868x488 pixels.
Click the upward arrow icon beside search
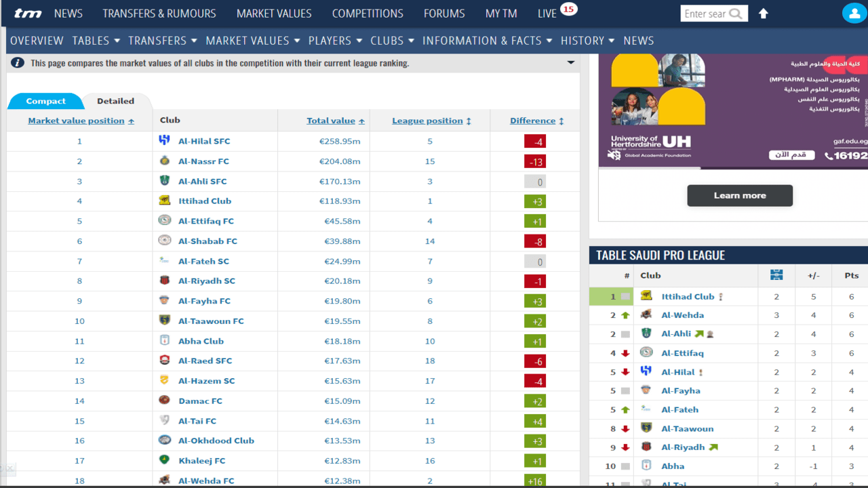coord(764,14)
